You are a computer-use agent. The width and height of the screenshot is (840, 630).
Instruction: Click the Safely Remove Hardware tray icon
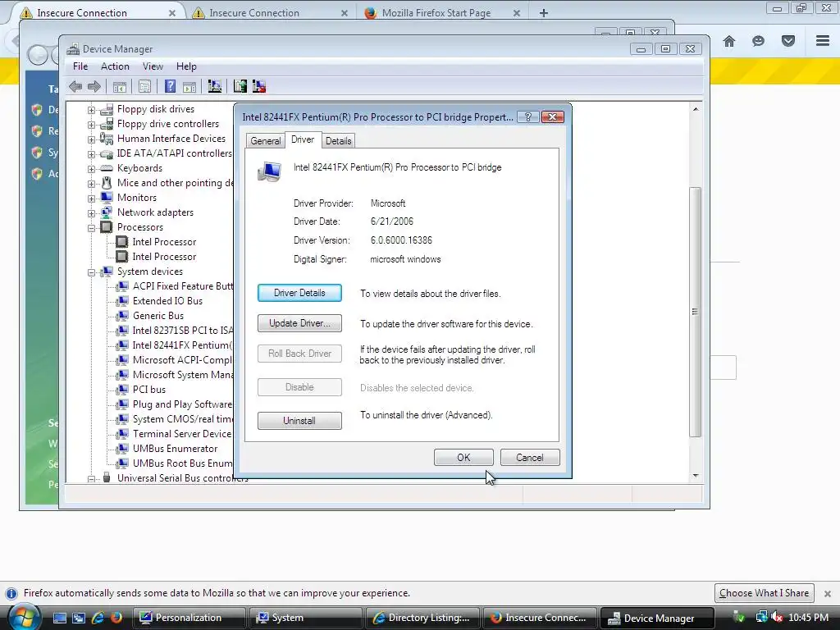coord(739,618)
